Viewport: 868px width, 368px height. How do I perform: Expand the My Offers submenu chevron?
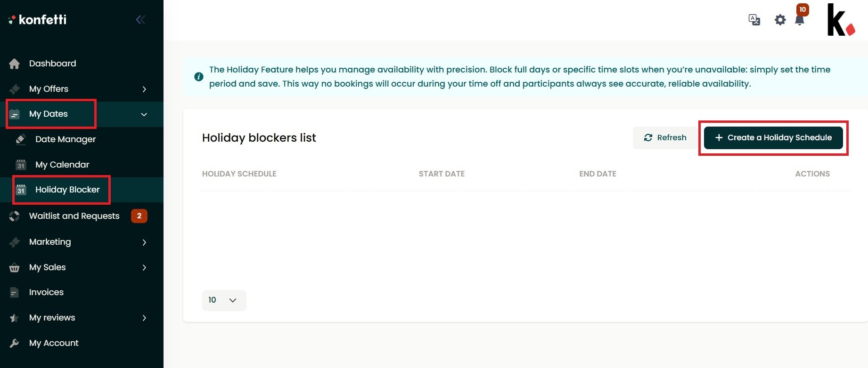144,89
